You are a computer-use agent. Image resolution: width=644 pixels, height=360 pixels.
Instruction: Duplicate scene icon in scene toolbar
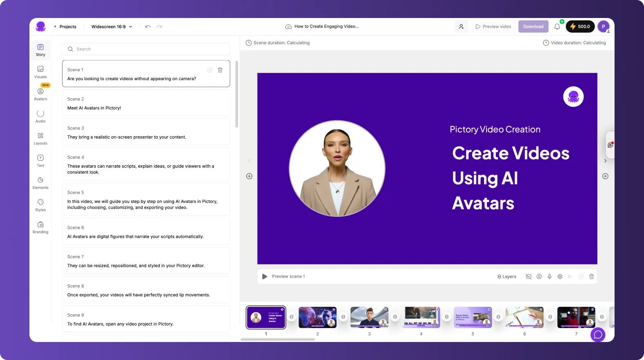[x=581, y=277]
